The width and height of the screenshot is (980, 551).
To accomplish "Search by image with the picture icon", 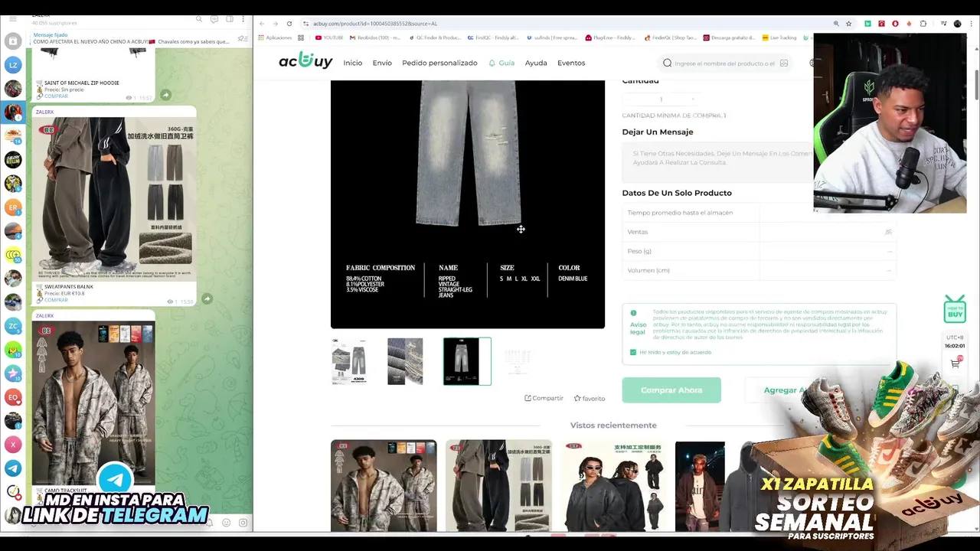I will click(x=784, y=64).
